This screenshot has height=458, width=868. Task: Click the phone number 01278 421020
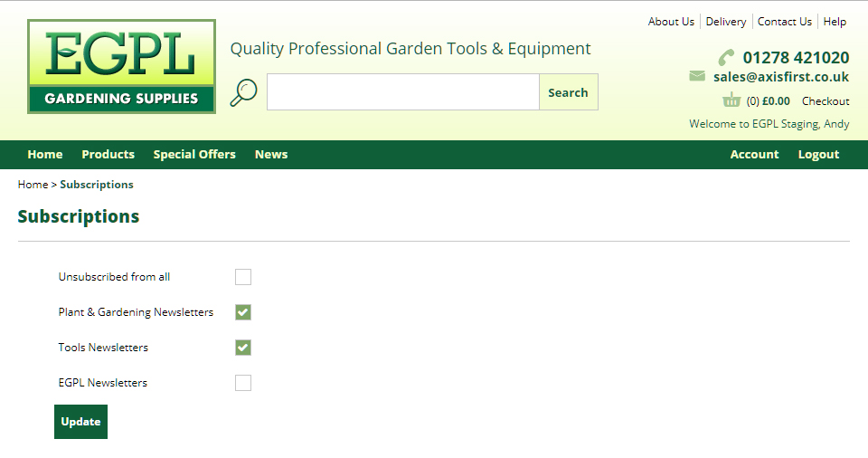pyautogui.click(x=796, y=58)
